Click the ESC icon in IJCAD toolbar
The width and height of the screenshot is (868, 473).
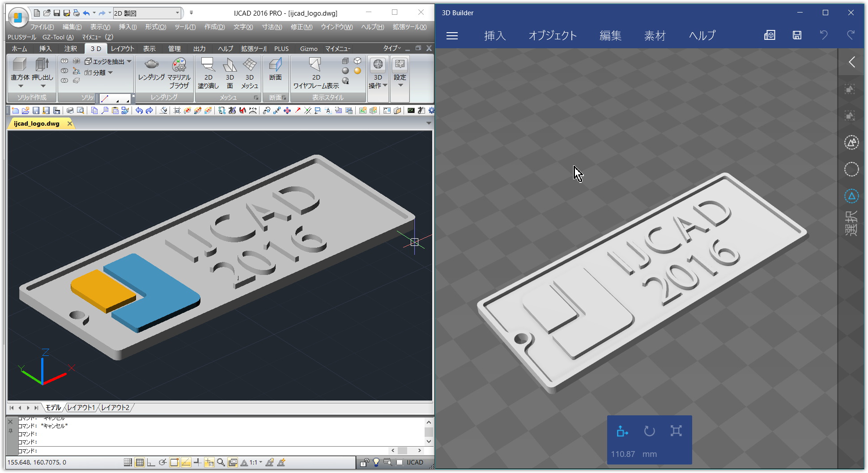[411, 110]
